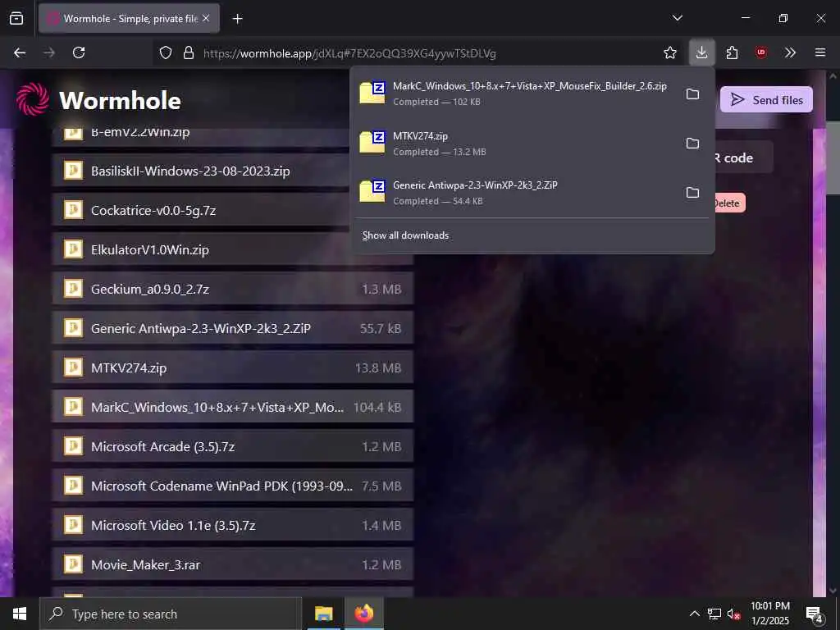
Task: Click file icon beside Microsoft Arcade (3.5).7z
Action: click(73, 446)
